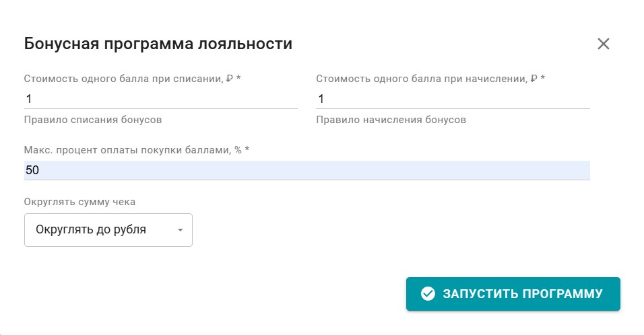Click the value "1" in the accrual field
This screenshot has width=644, height=335.
pyautogui.click(x=321, y=99)
